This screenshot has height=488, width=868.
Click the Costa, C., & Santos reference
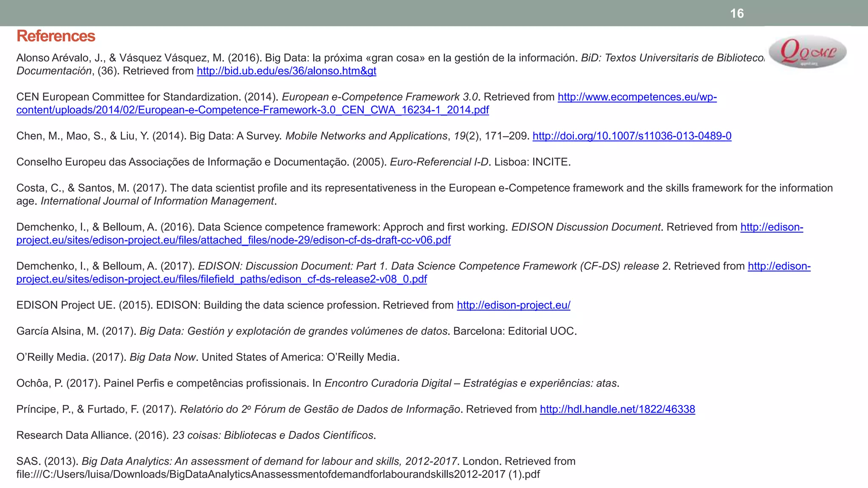coord(425,194)
